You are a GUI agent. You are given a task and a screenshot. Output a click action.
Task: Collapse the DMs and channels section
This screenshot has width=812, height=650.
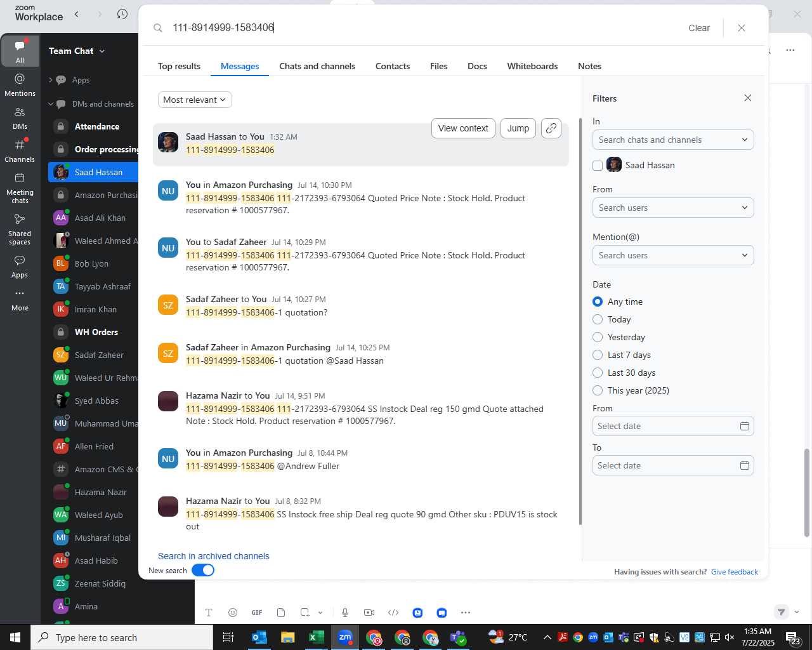pyautogui.click(x=51, y=104)
